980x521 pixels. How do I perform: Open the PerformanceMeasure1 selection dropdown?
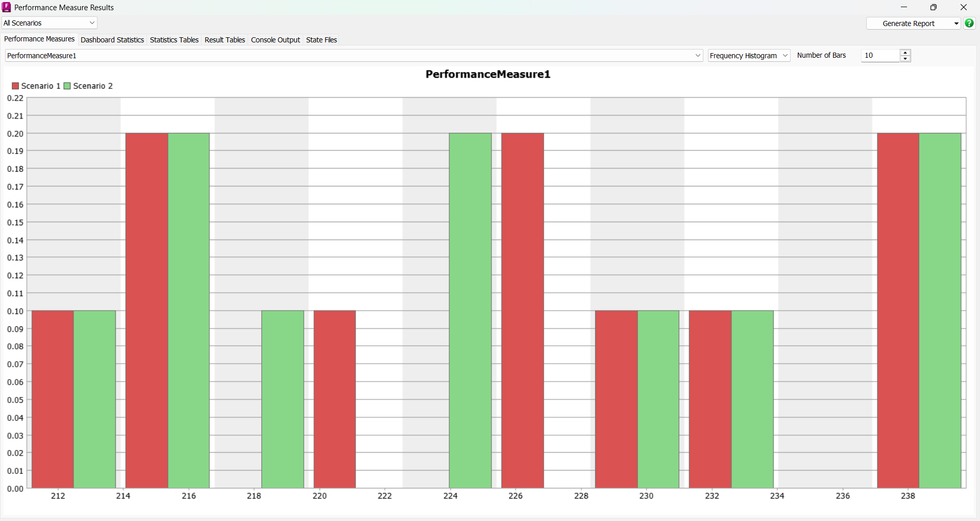(x=354, y=56)
